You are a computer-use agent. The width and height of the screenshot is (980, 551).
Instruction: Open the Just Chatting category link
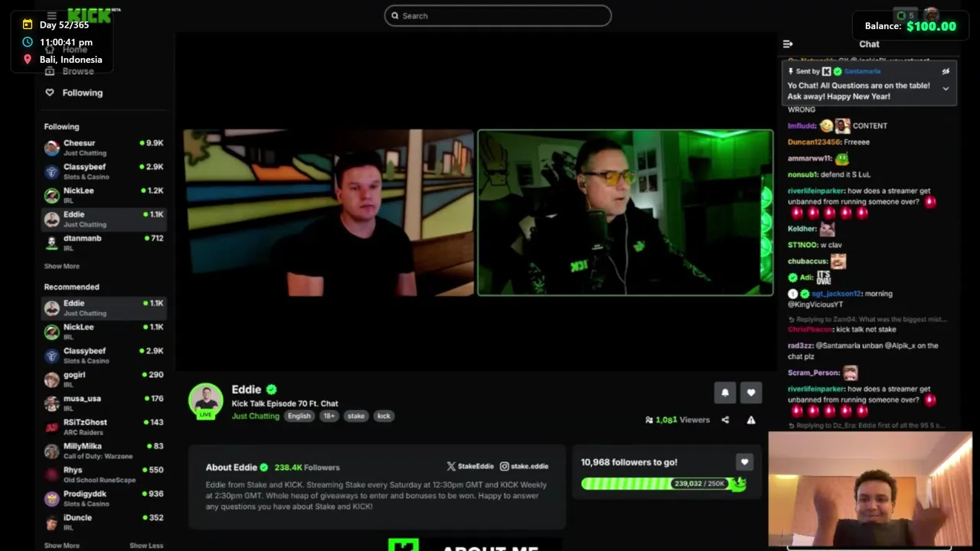coord(256,416)
